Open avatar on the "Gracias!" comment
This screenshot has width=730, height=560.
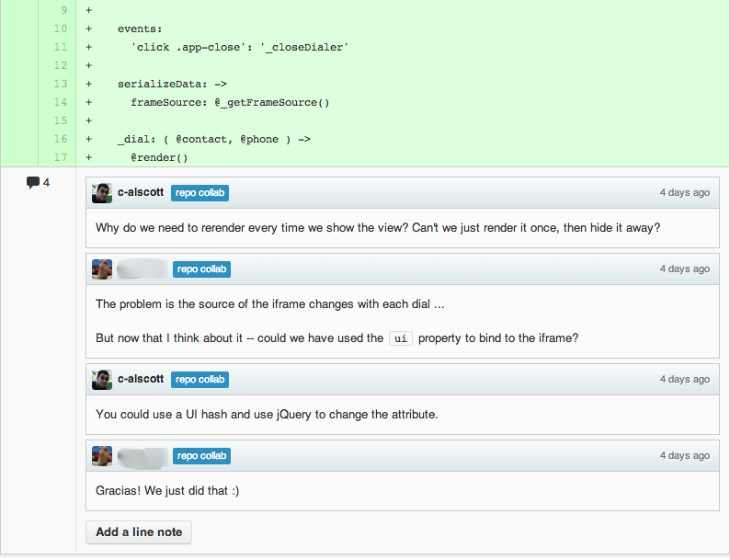click(x=102, y=456)
